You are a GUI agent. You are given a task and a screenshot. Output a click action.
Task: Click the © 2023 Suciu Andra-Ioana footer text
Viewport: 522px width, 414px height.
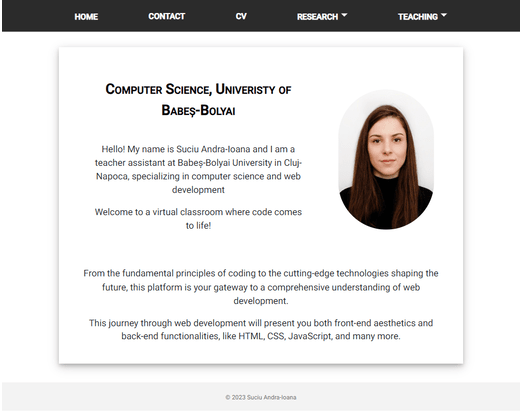261,397
